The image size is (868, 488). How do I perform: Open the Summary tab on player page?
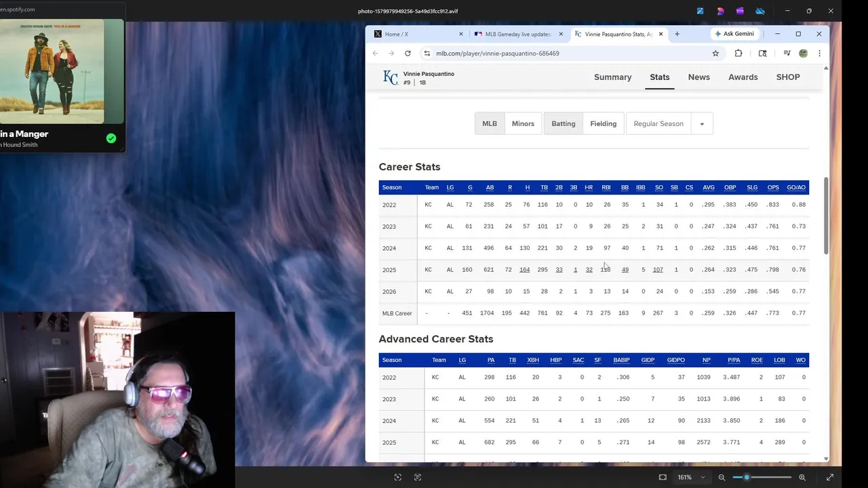point(612,77)
